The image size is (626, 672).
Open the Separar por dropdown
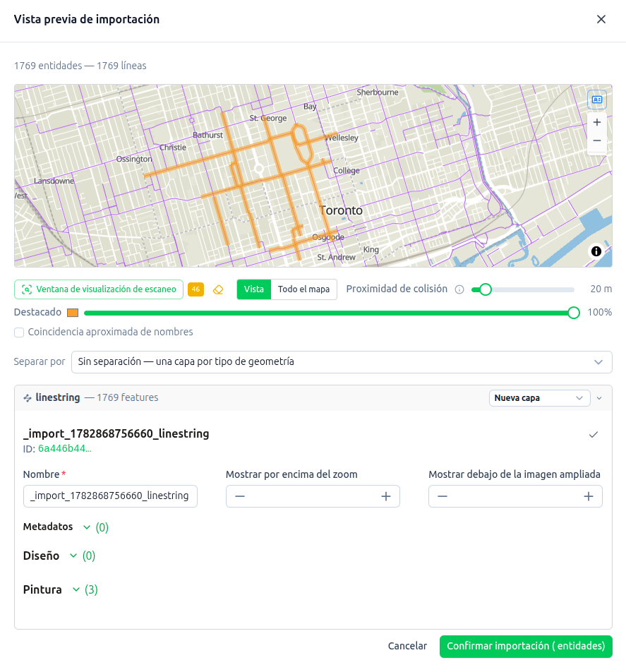(x=342, y=361)
